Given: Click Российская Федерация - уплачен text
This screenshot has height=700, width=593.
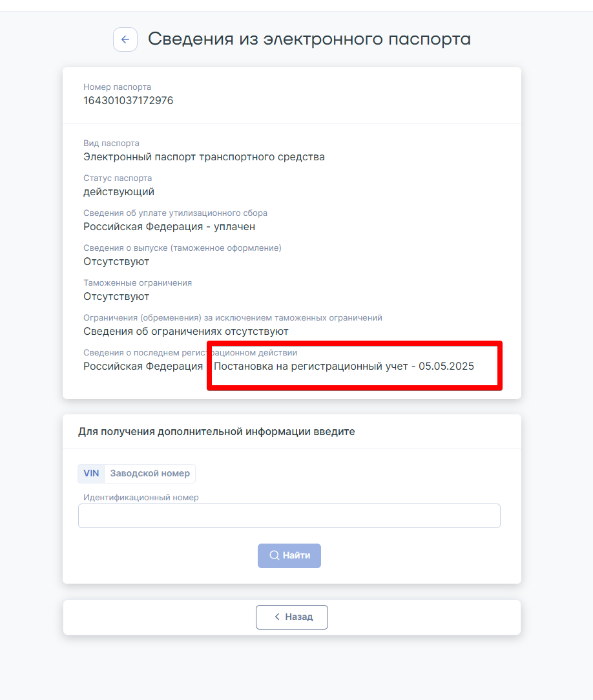Looking at the screenshot, I should (x=169, y=227).
